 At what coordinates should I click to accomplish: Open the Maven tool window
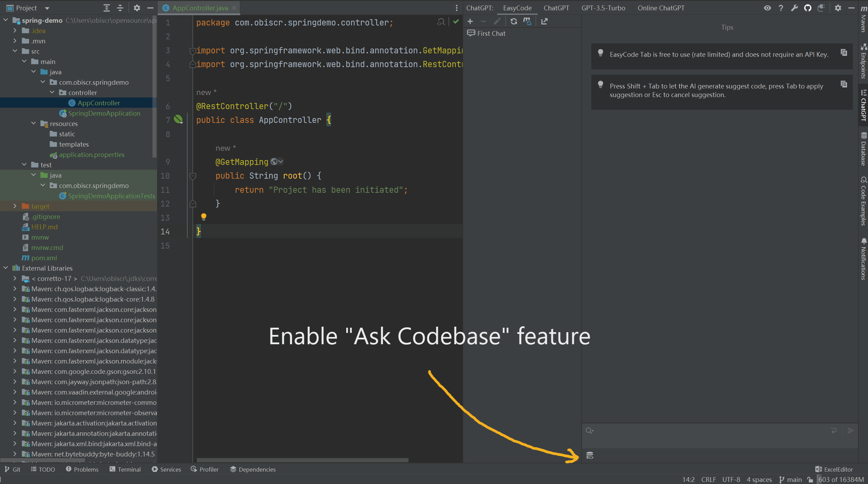point(863,23)
